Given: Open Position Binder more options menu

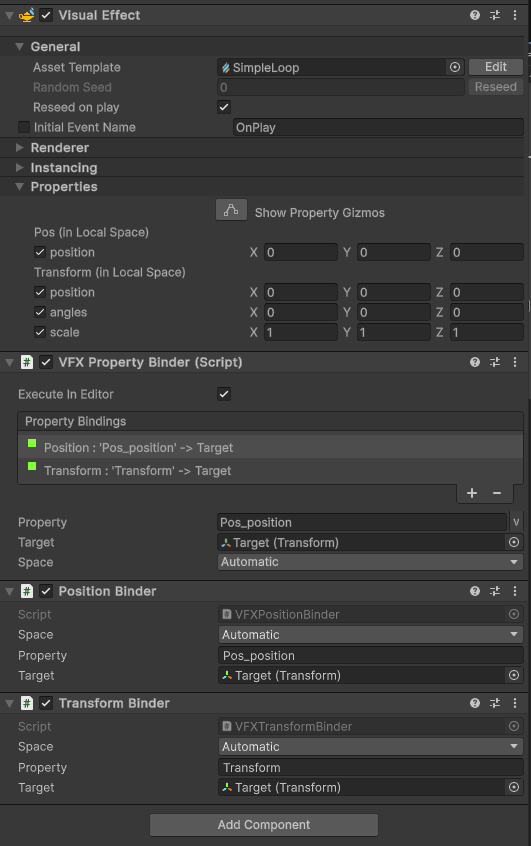Looking at the screenshot, I should tap(515, 591).
